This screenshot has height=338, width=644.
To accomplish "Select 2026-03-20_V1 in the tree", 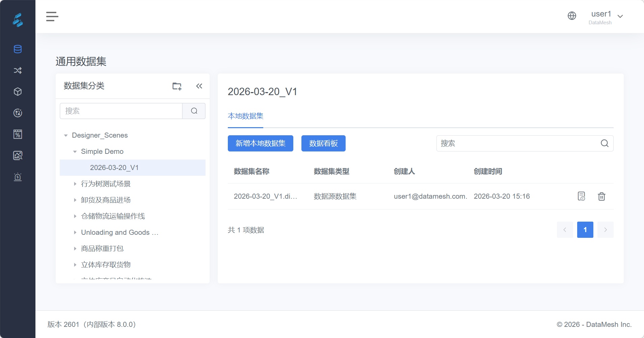I will 114,168.
